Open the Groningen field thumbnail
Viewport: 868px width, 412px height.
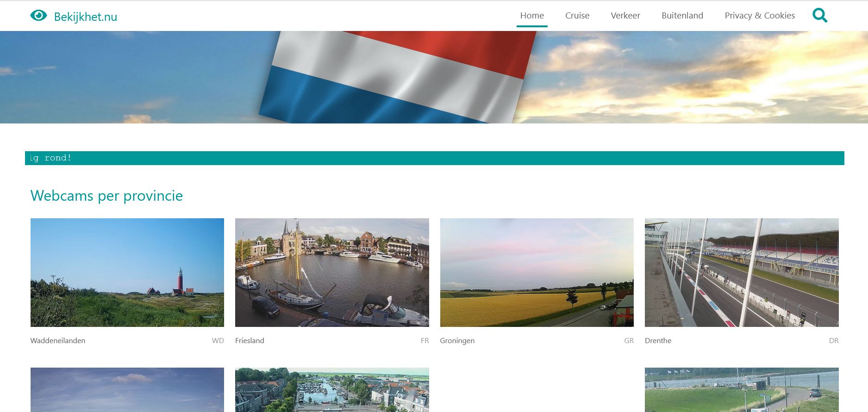coord(537,272)
